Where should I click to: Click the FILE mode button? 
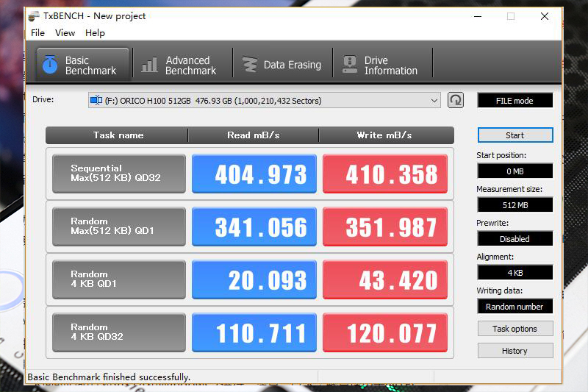[515, 101]
